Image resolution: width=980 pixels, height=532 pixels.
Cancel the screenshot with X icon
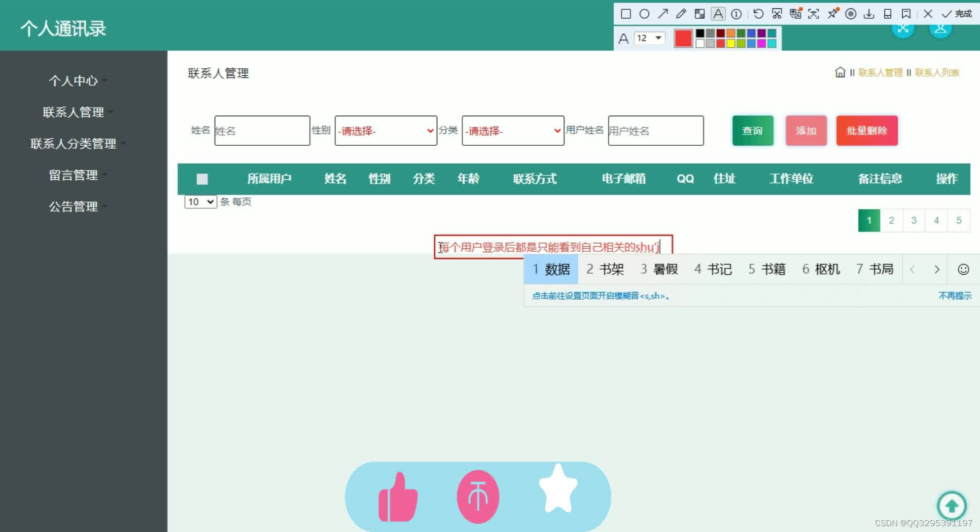(928, 14)
